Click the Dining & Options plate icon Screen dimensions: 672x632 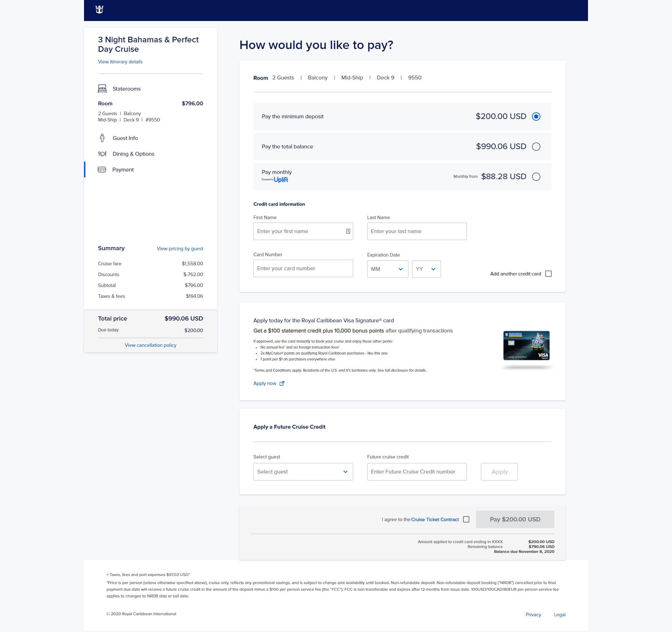coord(102,154)
